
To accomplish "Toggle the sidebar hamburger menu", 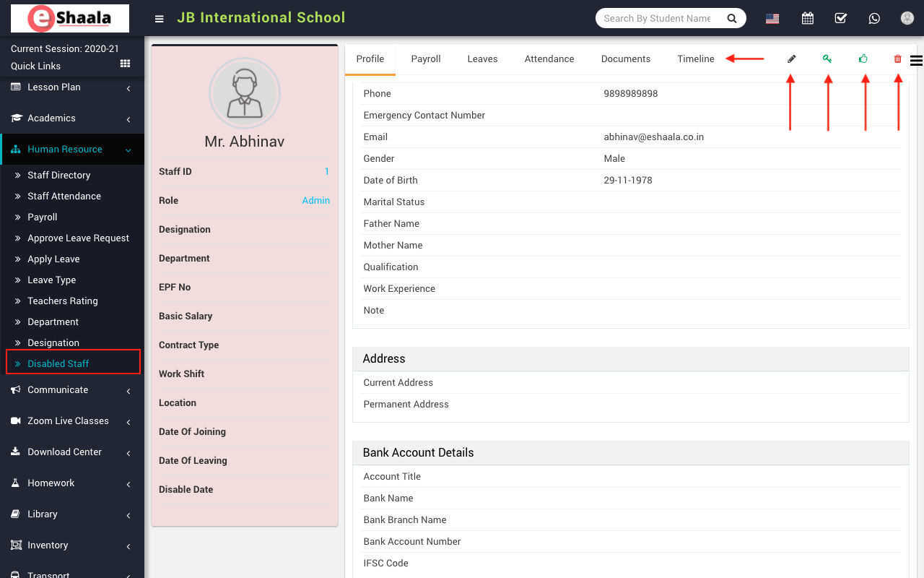I will (160, 19).
